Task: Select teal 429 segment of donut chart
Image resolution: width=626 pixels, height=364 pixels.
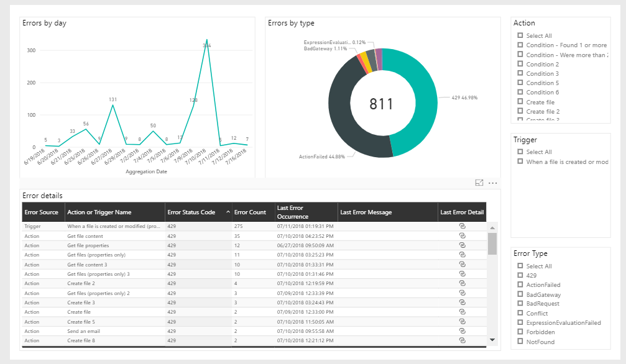Action: coord(426,103)
